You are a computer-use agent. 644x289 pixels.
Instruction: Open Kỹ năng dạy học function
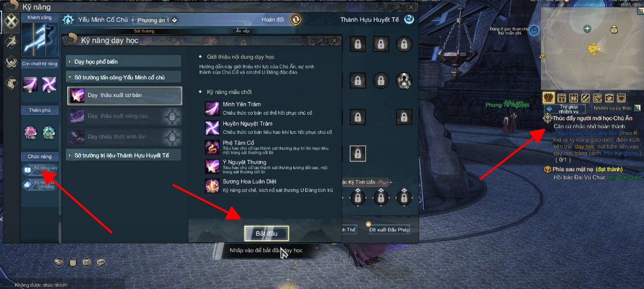coord(40,170)
